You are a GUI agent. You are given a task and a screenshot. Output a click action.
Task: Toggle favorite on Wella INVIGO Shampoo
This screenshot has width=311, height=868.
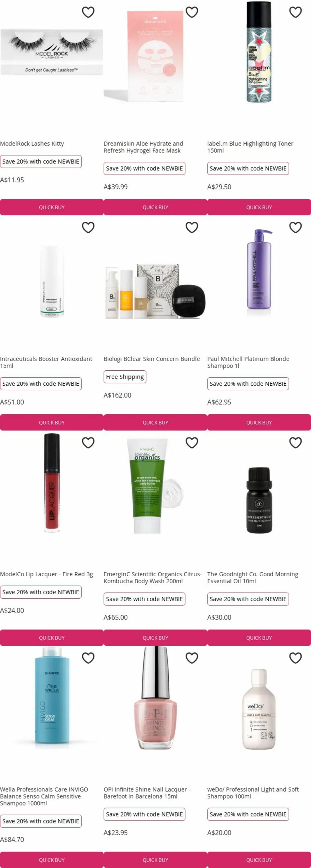(x=88, y=658)
